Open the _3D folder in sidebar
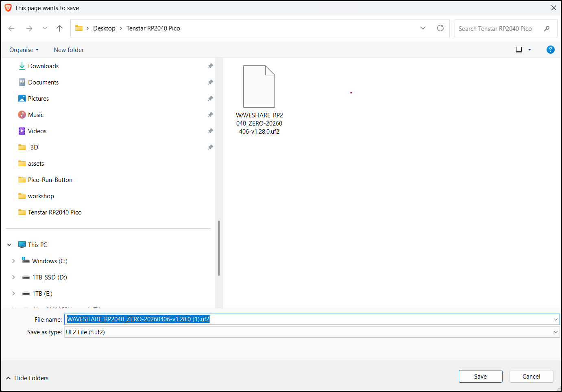562x392 pixels. point(33,147)
